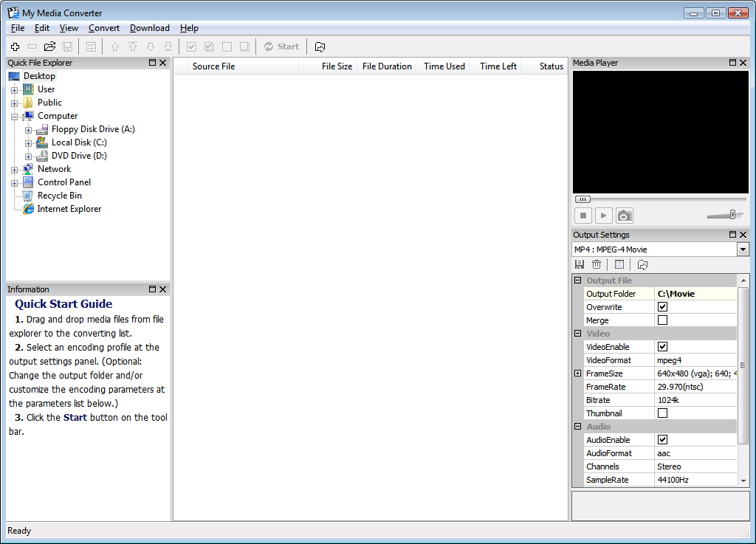Uncheck the Overwrite checkbox
Screen dimensions: 756x544
[662, 307]
